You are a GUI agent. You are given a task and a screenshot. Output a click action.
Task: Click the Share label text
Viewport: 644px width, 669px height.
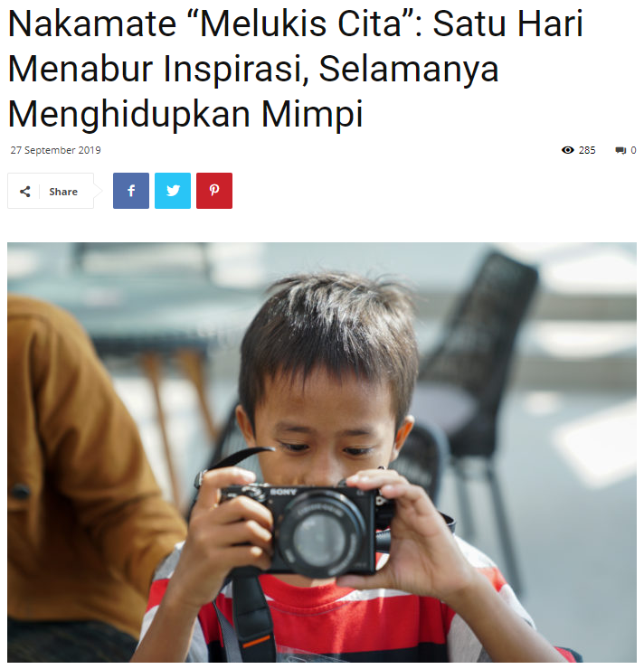(x=63, y=192)
